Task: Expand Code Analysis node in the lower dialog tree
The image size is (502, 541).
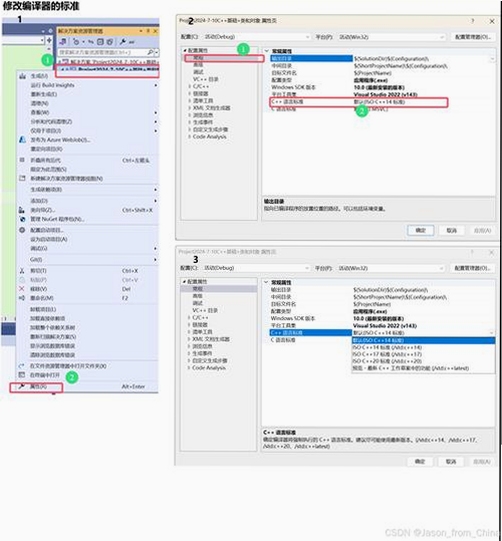Action: pos(189,368)
